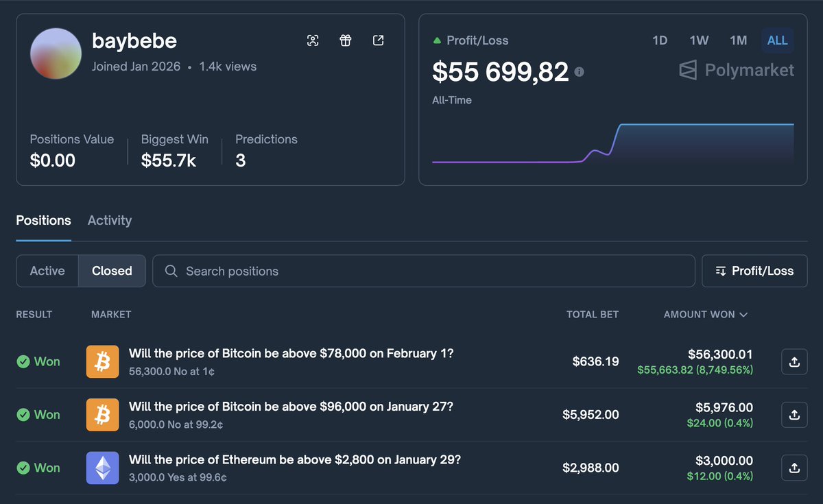
Task: Click the baybebe username
Action: (134, 41)
